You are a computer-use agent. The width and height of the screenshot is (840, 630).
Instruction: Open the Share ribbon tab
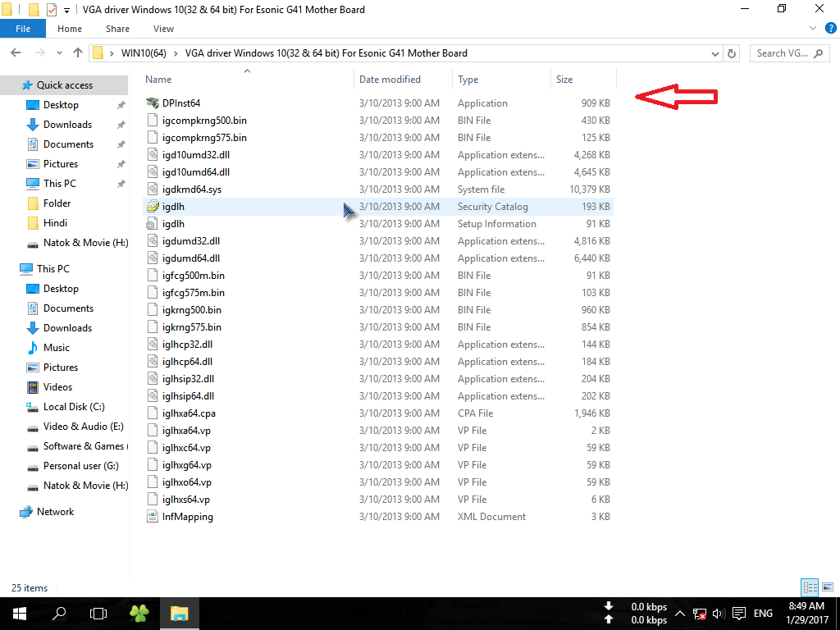tap(116, 28)
